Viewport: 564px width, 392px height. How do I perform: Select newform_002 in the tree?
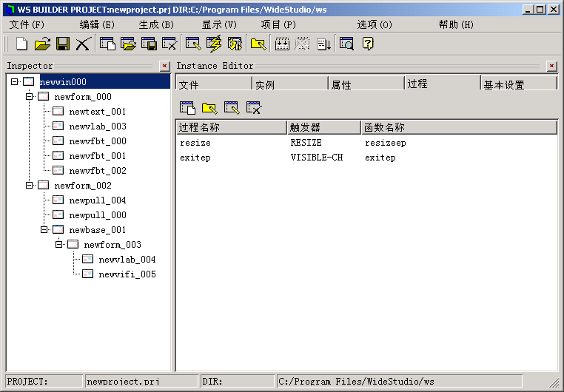[x=83, y=185]
